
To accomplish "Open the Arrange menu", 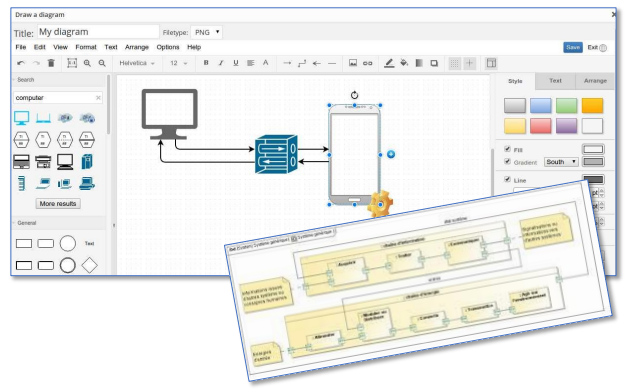I will (x=137, y=47).
